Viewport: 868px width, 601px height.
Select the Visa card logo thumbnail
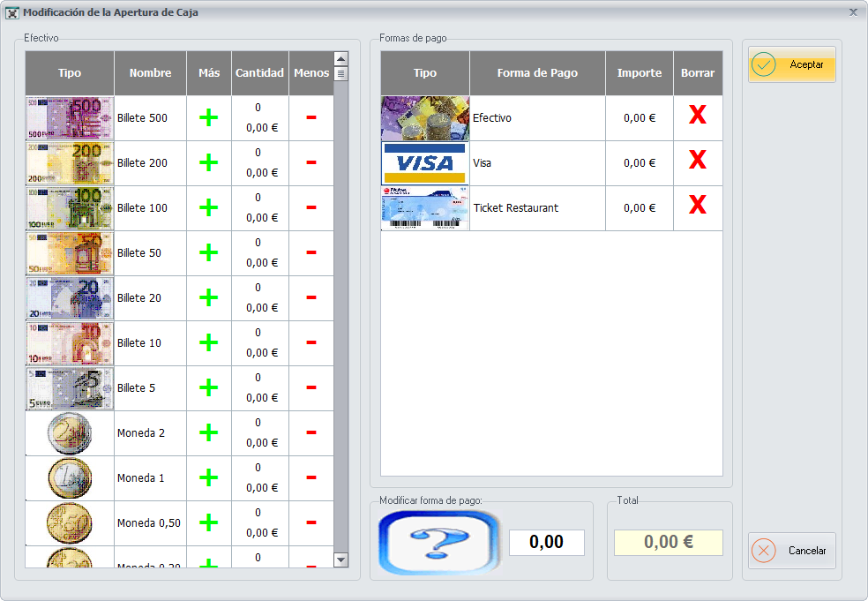pos(425,163)
